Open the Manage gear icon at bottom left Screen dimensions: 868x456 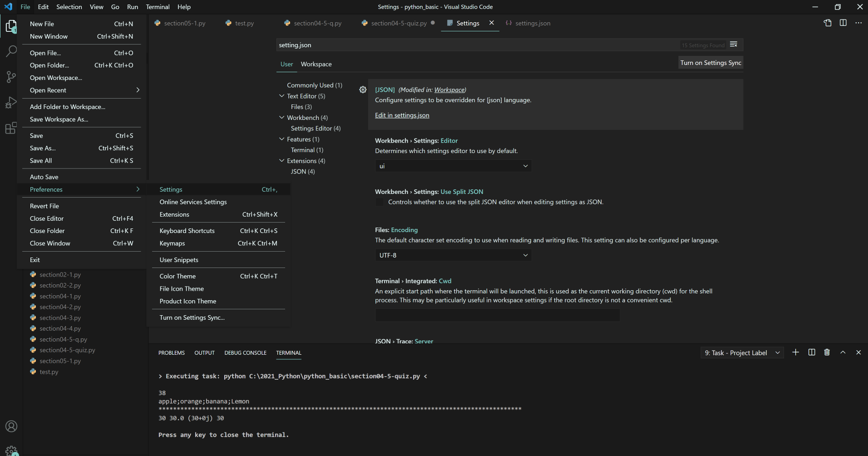point(11,450)
